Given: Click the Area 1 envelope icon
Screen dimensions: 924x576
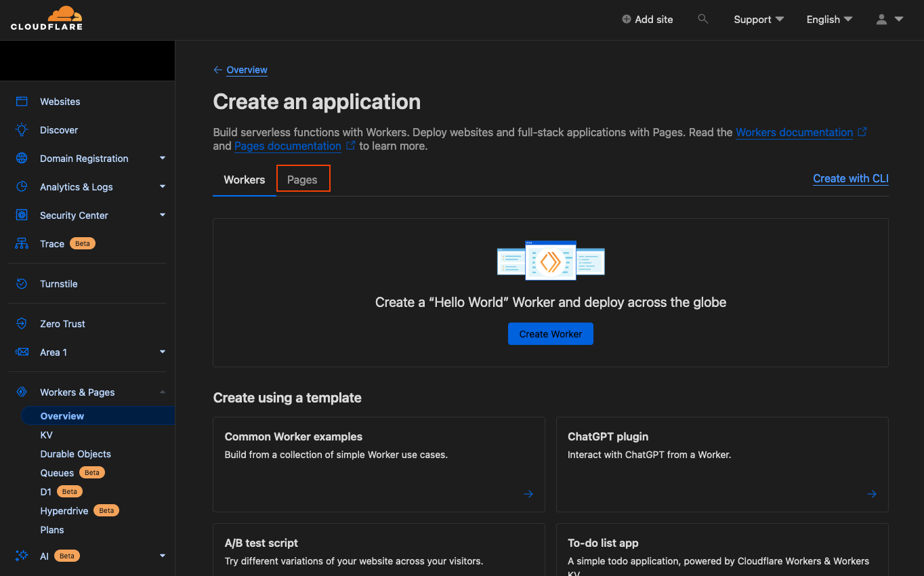Looking at the screenshot, I should click(22, 352).
